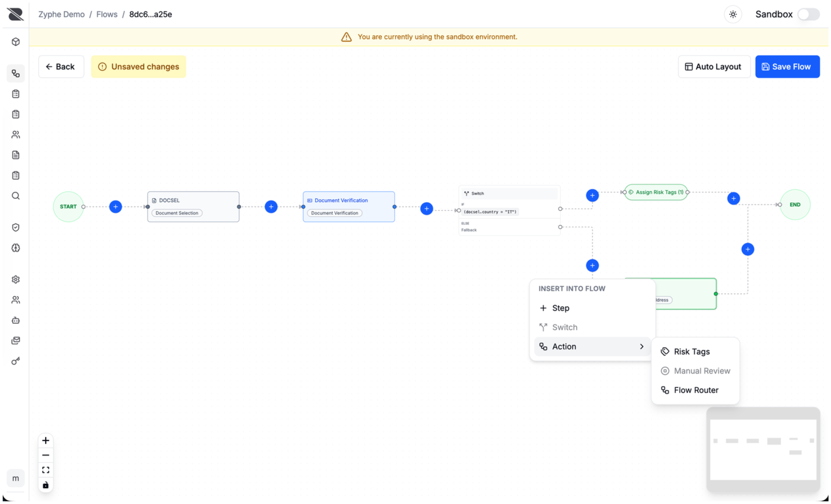
Task: Select the END node
Action: (x=795, y=205)
